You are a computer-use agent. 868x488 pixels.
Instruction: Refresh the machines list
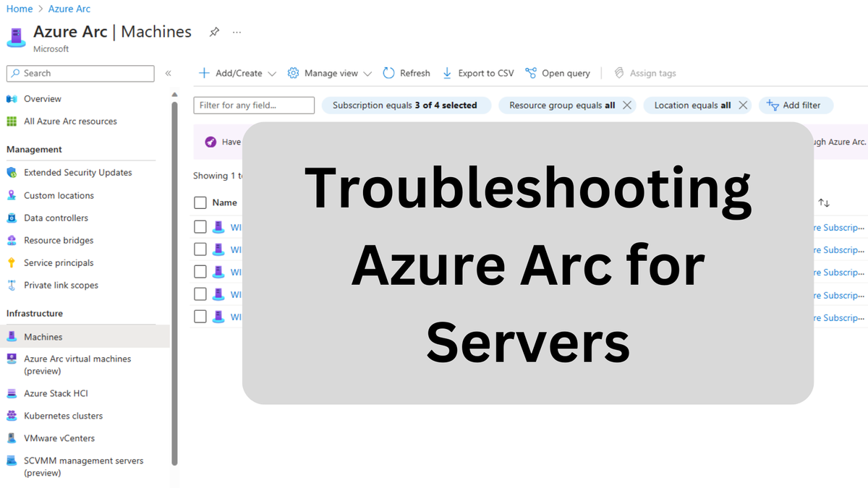[x=407, y=73]
